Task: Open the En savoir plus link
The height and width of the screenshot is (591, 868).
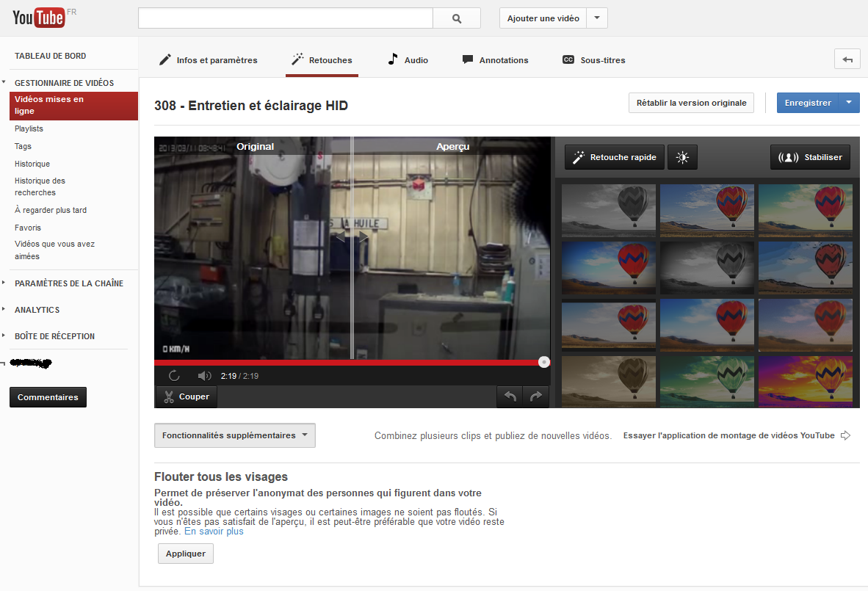Action: 214,532
